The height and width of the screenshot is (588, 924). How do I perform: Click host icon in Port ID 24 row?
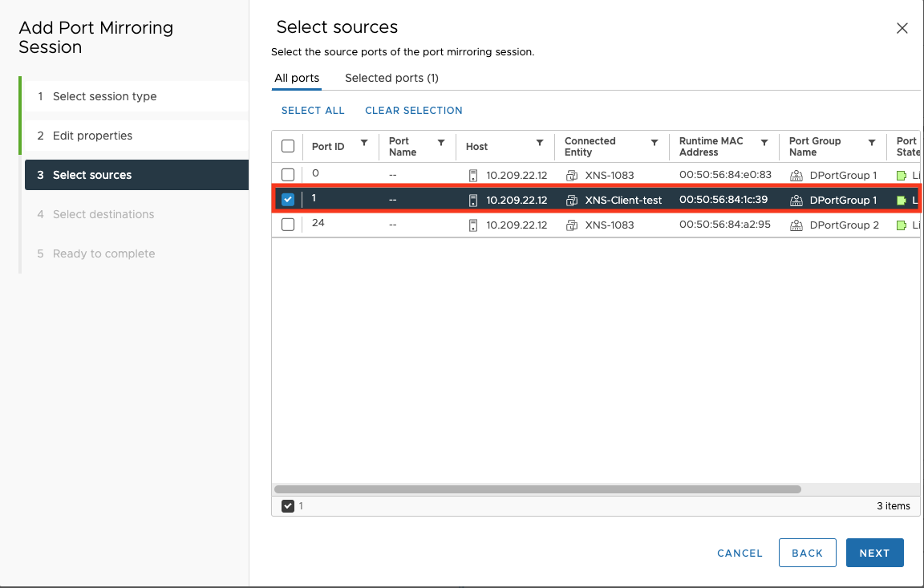point(473,225)
